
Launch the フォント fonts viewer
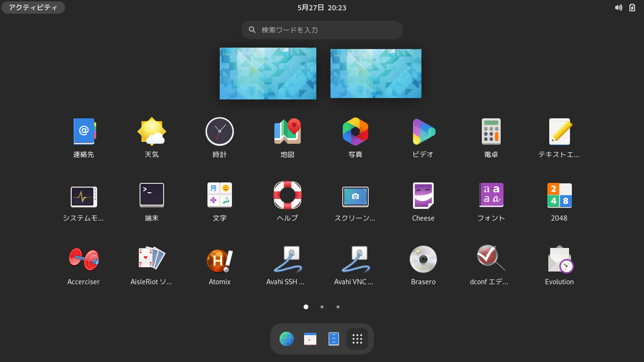point(491,195)
